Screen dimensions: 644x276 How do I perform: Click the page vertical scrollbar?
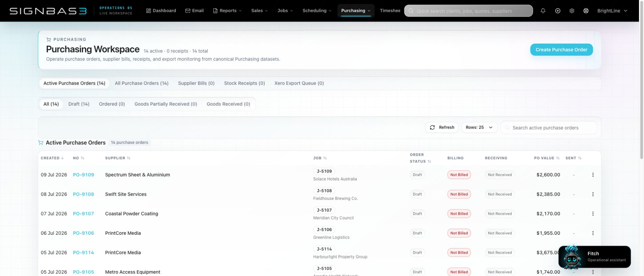click(x=642, y=79)
